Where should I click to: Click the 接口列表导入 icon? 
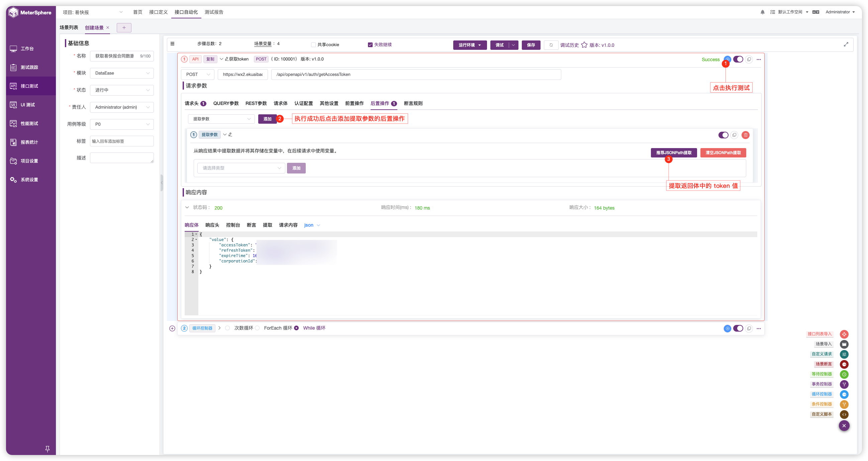pyautogui.click(x=844, y=334)
